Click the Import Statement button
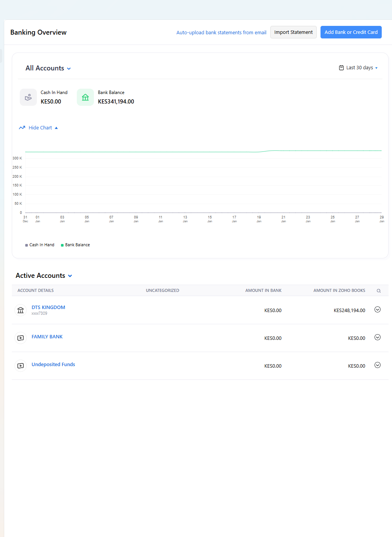The width and height of the screenshot is (392, 537). [x=293, y=32]
